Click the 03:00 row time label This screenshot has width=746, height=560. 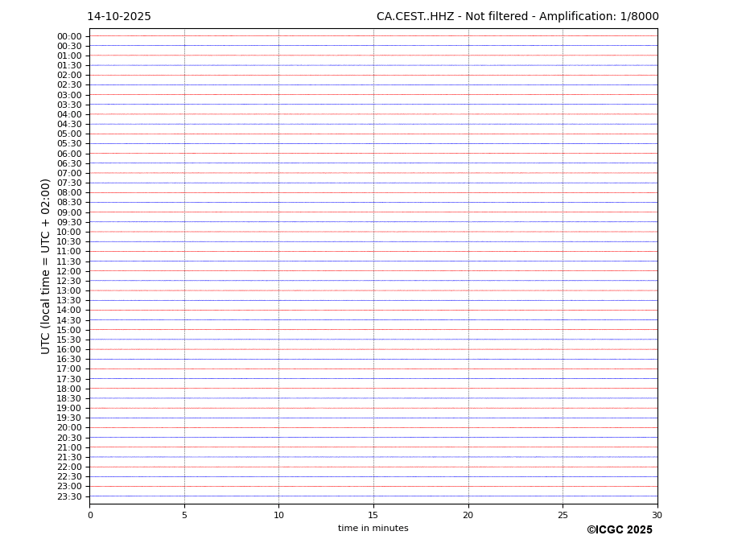point(69,95)
